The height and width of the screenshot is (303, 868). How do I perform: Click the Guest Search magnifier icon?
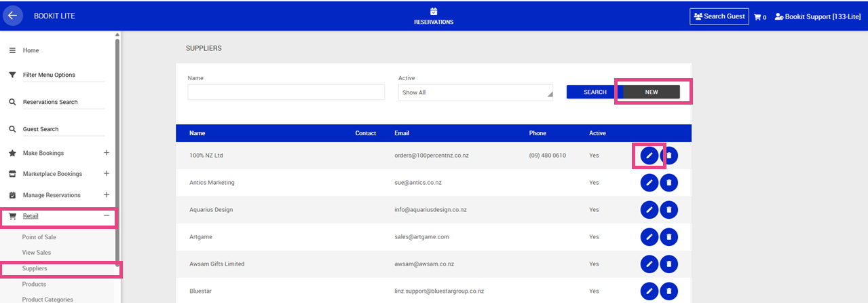[x=12, y=129]
